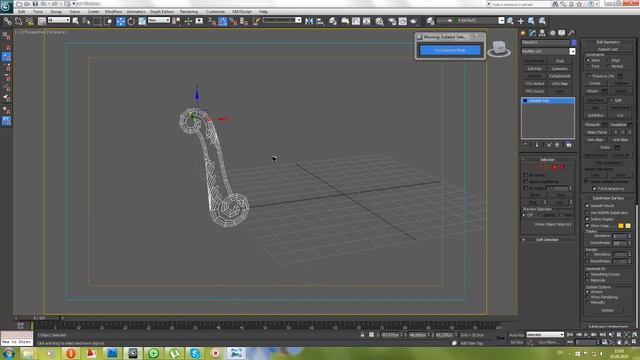Open the layer list dropdown arrow

pos(501,20)
